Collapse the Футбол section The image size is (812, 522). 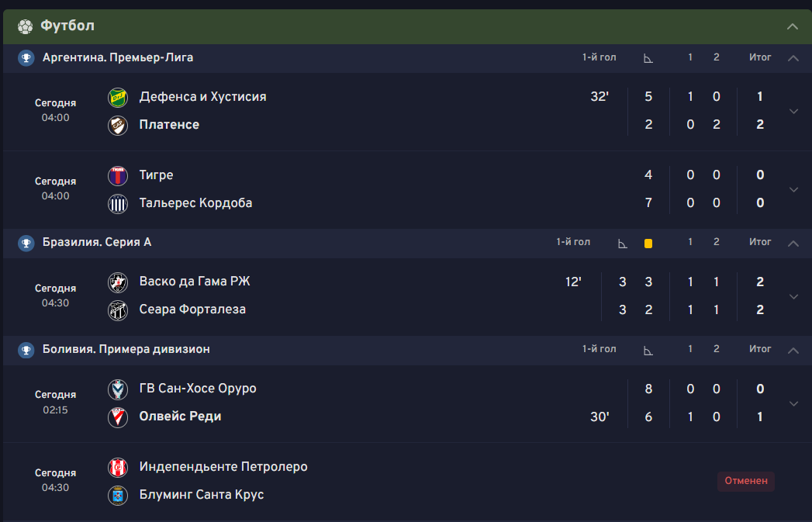792,26
